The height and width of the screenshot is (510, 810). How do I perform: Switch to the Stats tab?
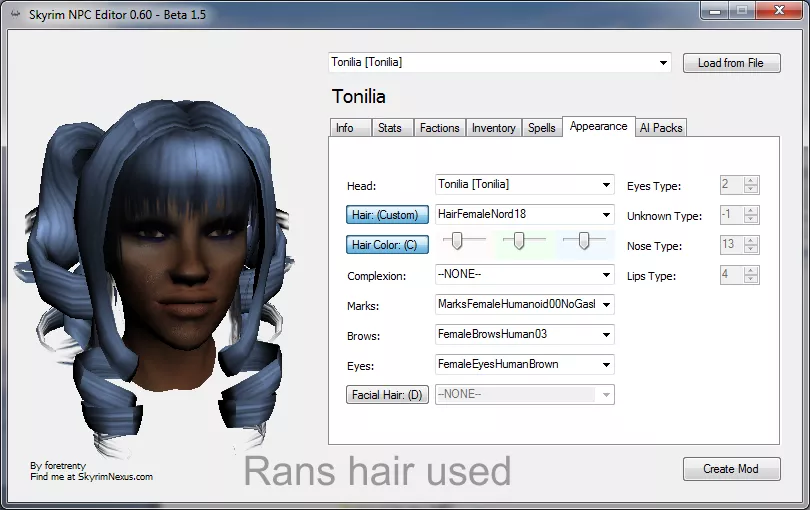tap(392, 128)
